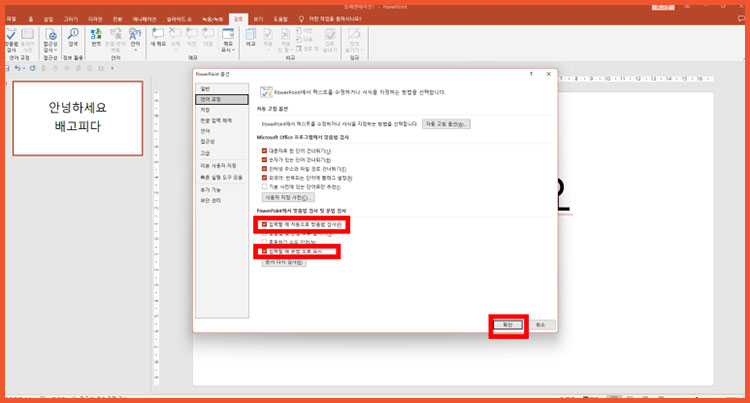Expand the show comments (메모 표시) dropdown arrow
Image resolution: width=750 pixels, height=403 pixels.
point(233,50)
